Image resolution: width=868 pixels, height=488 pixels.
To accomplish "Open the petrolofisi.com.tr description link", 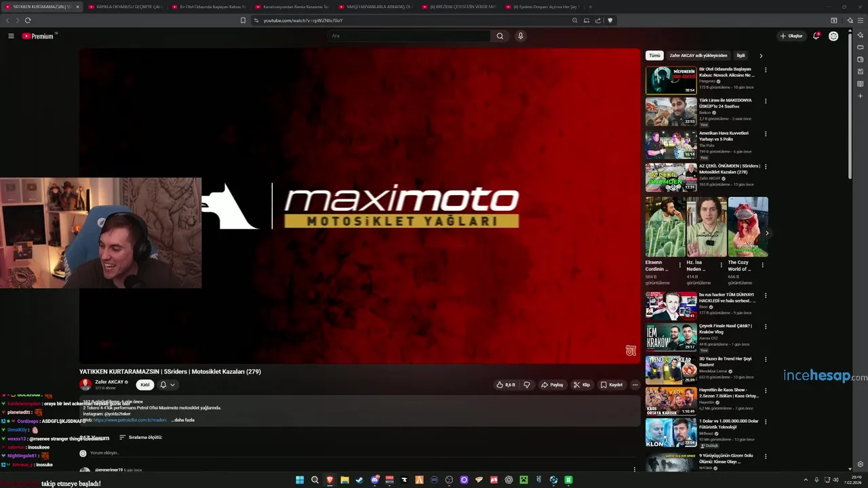I will pyautogui.click(x=130, y=420).
